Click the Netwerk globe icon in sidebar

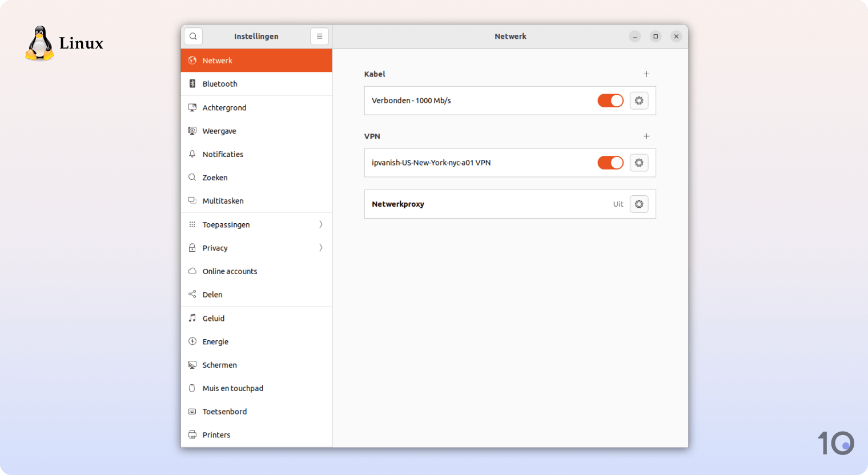[192, 61]
